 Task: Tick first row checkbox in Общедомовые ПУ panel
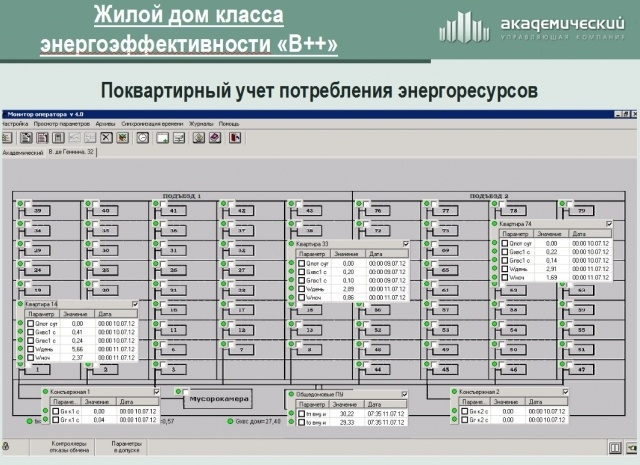(302, 414)
